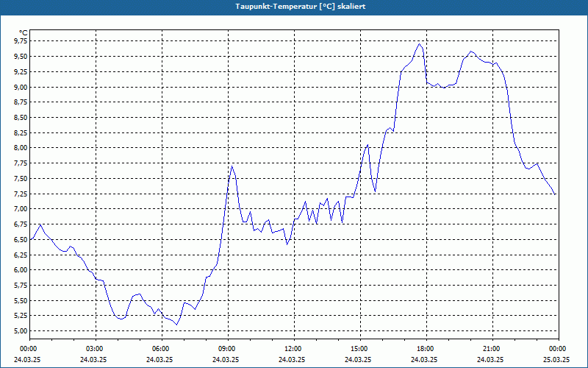Click the 5,00 y-axis label

[21, 331]
